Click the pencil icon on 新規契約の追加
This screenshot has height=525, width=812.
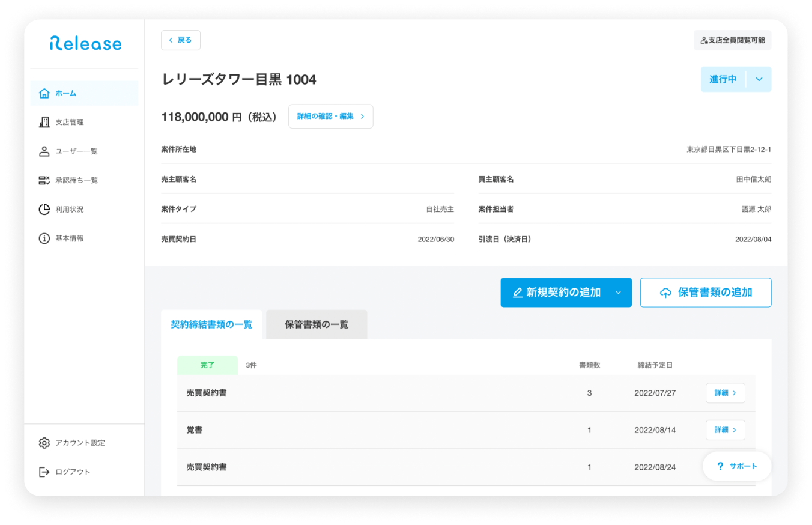517,293
